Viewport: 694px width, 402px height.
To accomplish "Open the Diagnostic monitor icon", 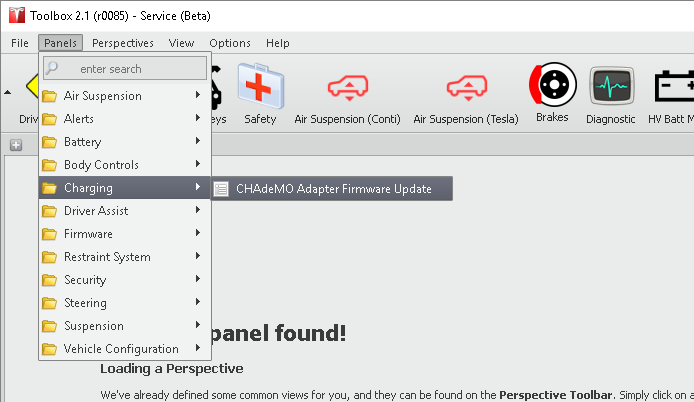I will (x=610, y=89).
